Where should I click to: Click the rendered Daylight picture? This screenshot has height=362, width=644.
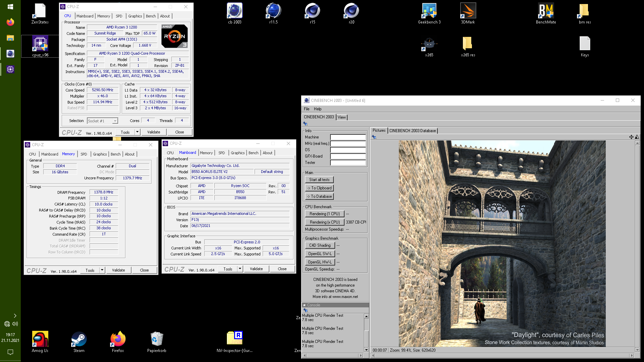pyautogui.click(x=502, y=244)
